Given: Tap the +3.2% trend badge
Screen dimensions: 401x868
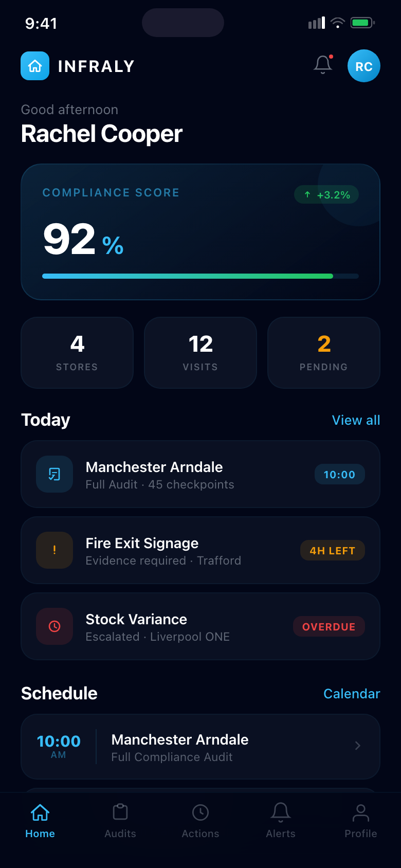Looking at the screenshot, I should pos(326,195).
